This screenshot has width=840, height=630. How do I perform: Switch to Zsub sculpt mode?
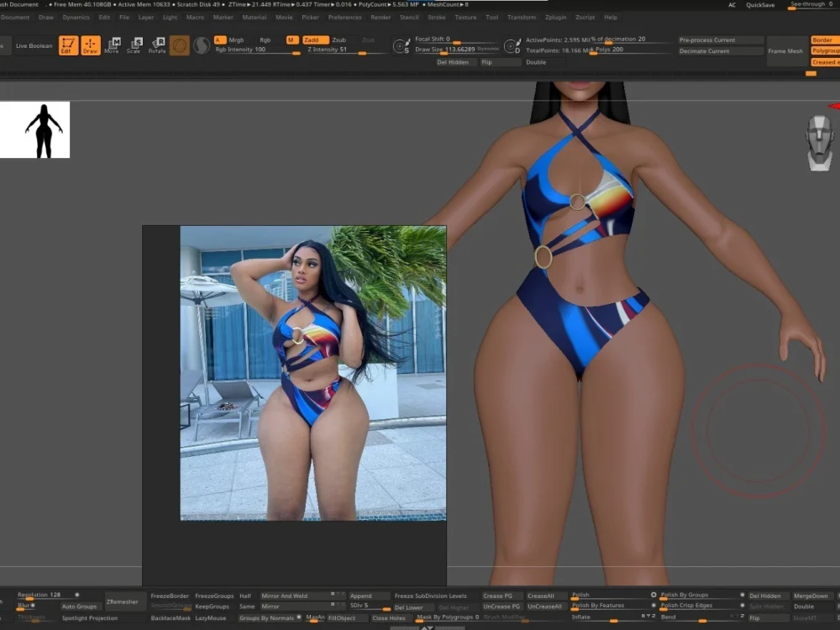(339, 39)
